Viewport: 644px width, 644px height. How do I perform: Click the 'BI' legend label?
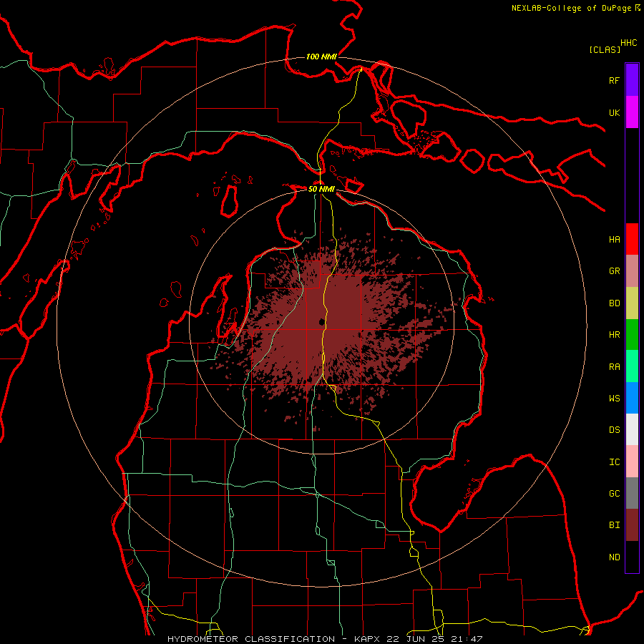tap(614, 525)
